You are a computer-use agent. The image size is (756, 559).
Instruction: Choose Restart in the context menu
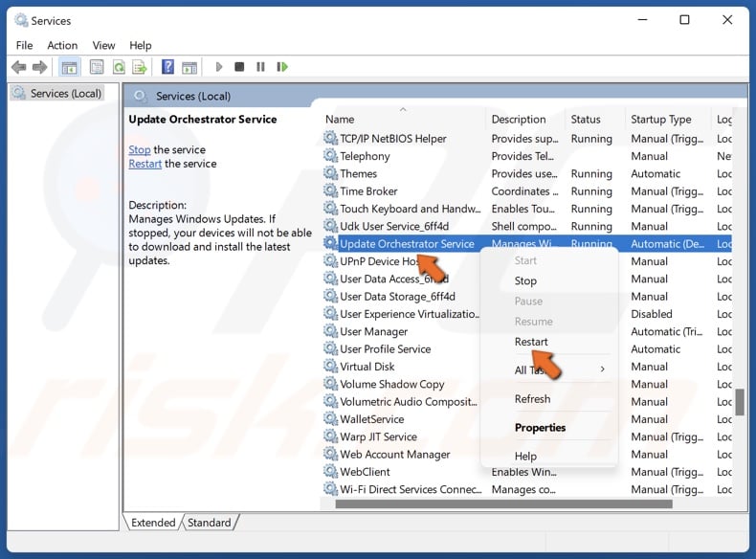[531, 342]
